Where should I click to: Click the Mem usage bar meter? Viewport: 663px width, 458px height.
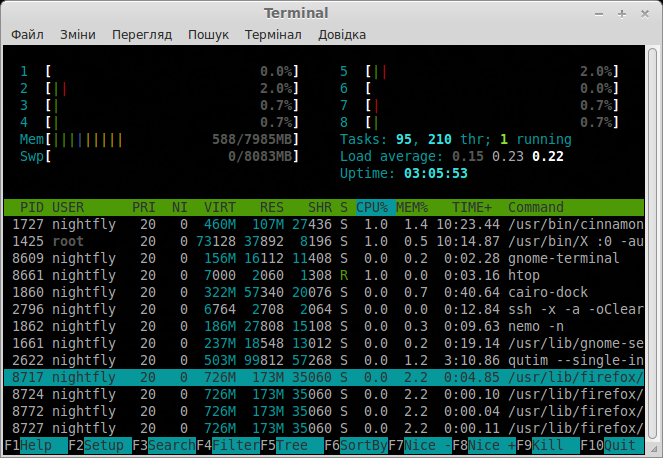tap(159, 139)
